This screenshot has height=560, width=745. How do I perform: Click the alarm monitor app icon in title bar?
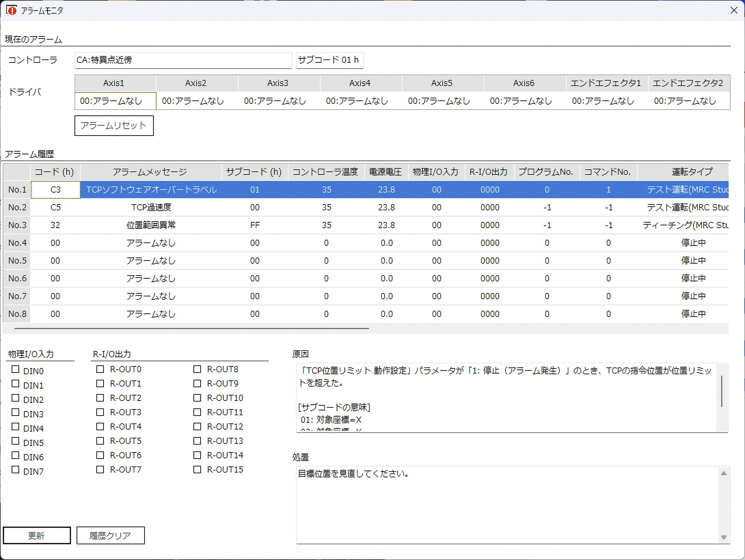(11, 11)
